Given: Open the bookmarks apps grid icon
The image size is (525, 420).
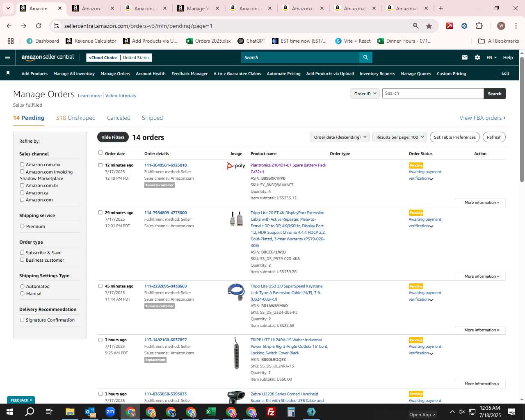Looking at the screenshot, I should click(11, 41).
